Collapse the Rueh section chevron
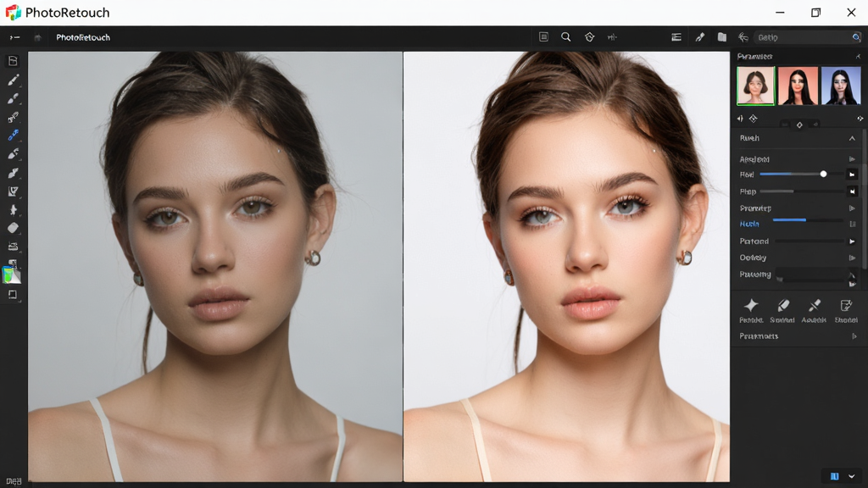This screenshot has height=488, width=868. click(x=852, y=138)
